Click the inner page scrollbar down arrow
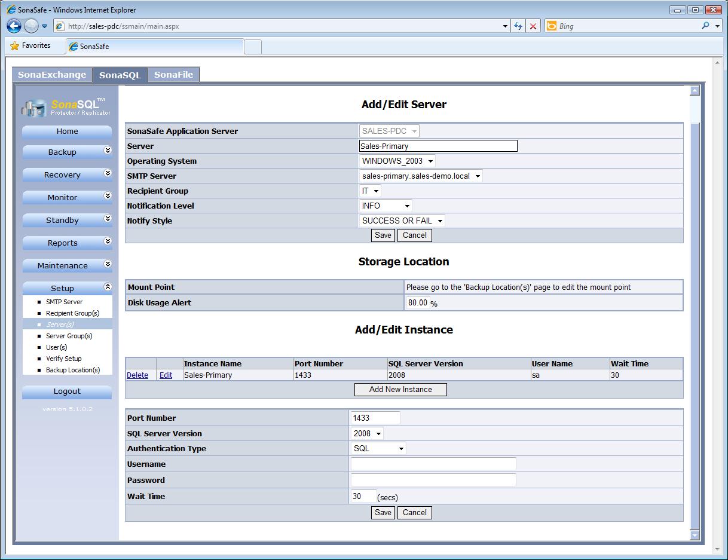The height and width of the screenshot is (560, 728). pos(695,535)
